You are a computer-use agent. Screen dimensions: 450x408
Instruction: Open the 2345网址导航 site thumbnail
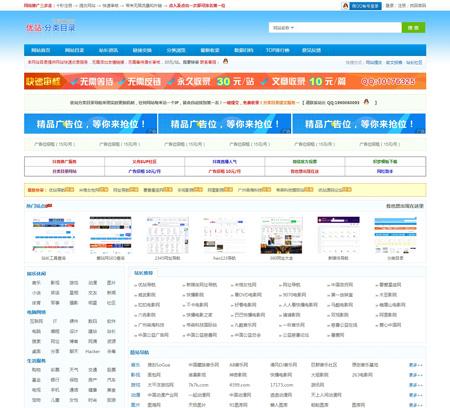(167, 235)
